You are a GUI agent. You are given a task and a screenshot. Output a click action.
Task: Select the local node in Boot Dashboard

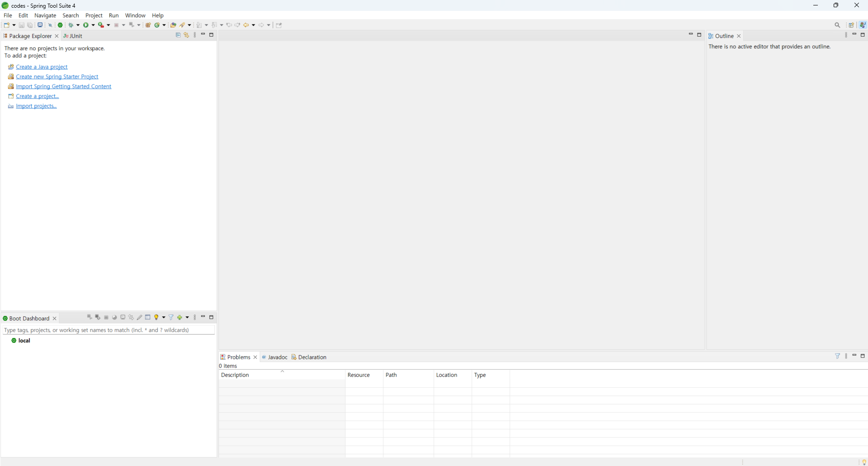(x=21, y=341)
